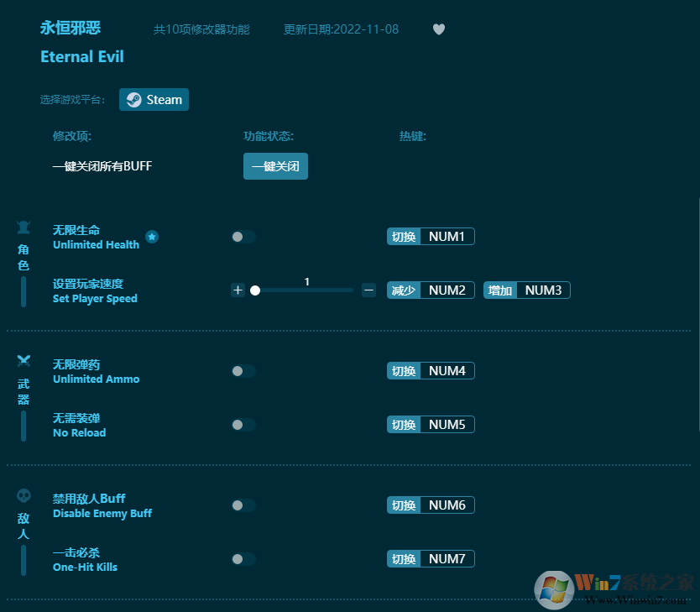Click the 修改项 column header
The width and height of the screenshot is (700, 612).
tap(72, 136)
